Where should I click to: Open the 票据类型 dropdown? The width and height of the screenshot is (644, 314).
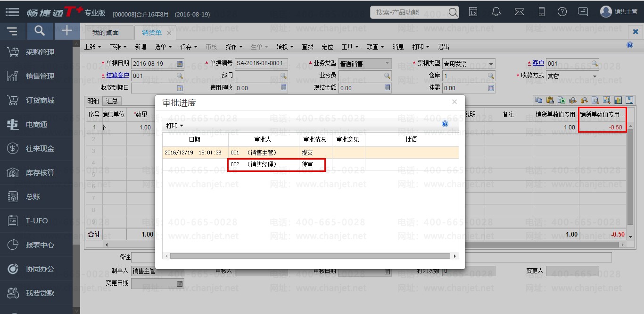point(491,64)
